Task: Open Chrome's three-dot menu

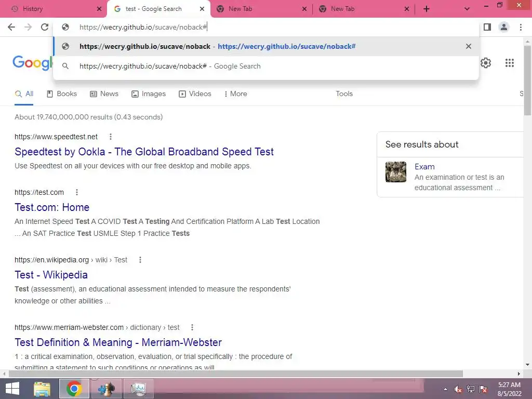Action: (x=521, y=27)
